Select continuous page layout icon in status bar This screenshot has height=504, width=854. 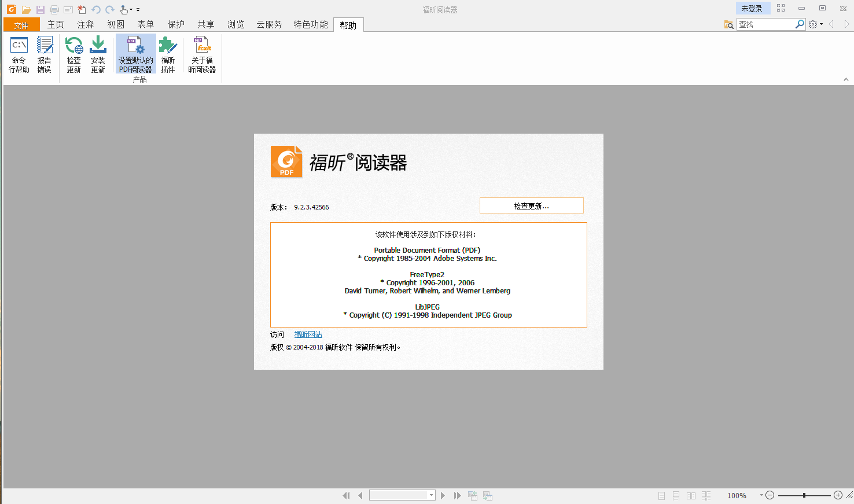tap(676, 496)
